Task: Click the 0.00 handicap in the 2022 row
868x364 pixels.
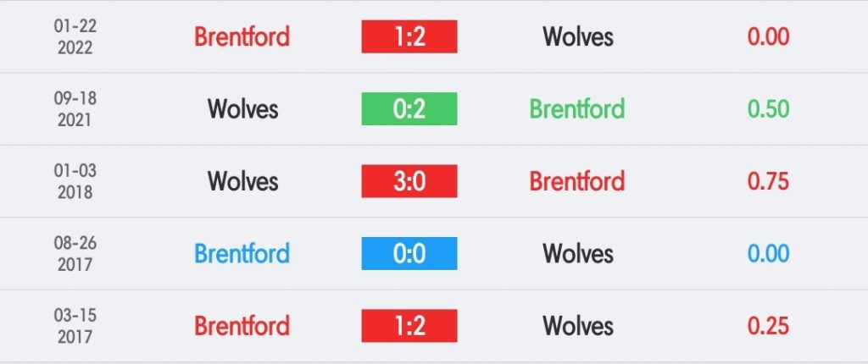Action: 768,37
